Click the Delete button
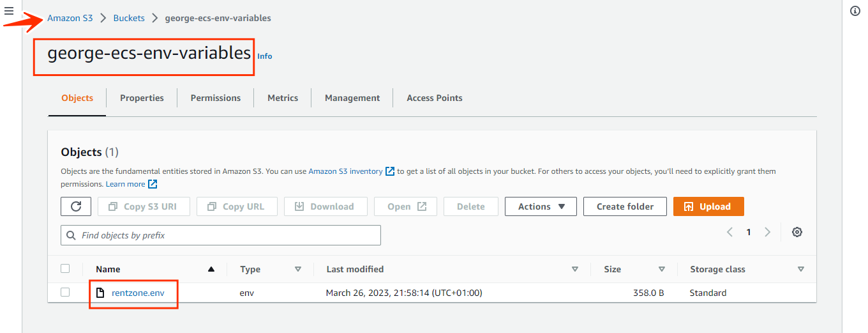868x333 pixels. [471, 206]
